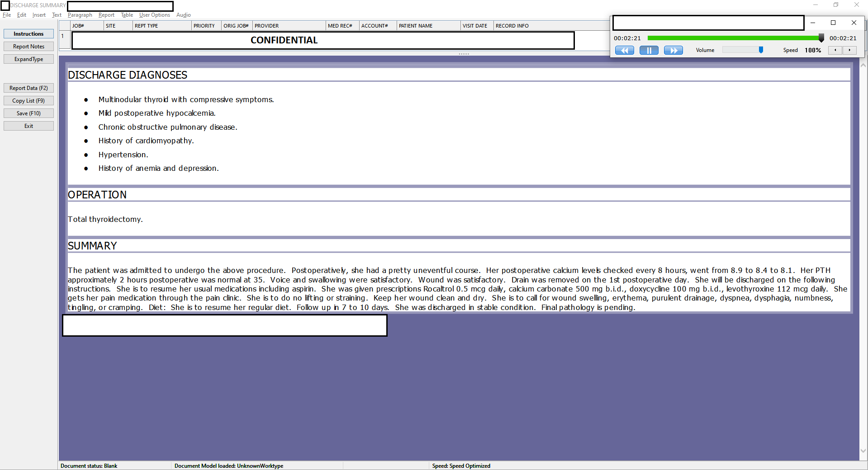The width and height of the screenshot is (868, 470).
Task: Pause the audio playback
Action: pyautogui.click(x=649, y=50)
